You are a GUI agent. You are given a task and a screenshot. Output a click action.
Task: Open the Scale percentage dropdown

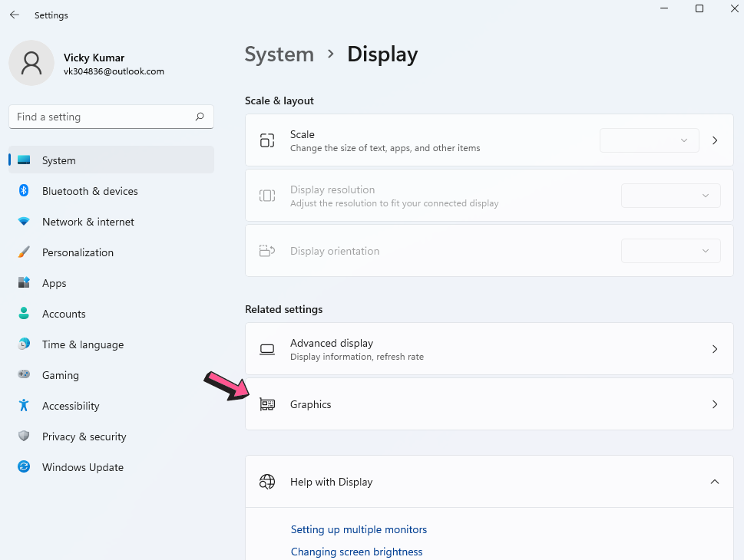pos(649,140)
